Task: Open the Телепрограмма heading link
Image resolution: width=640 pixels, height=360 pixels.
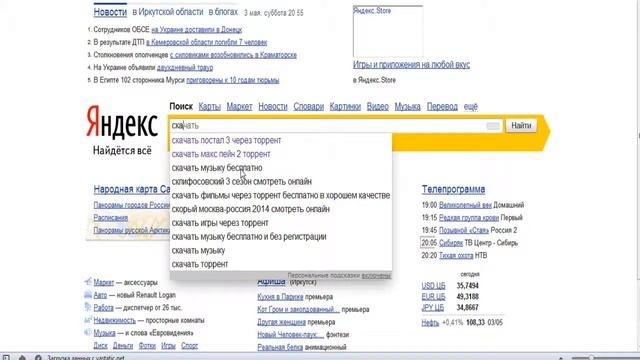Action: [453, 189]
